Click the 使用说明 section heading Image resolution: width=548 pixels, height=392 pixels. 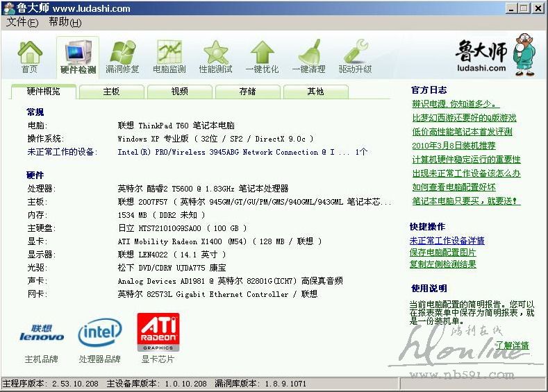(429, 289)
